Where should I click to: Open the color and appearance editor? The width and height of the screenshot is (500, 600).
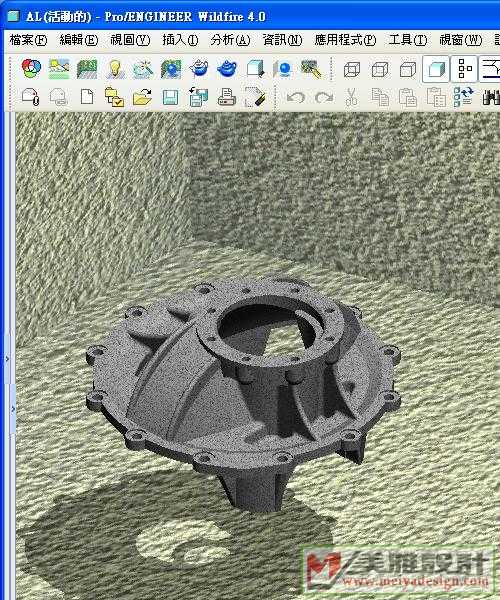pyautogui.click(x=31, y=69)
